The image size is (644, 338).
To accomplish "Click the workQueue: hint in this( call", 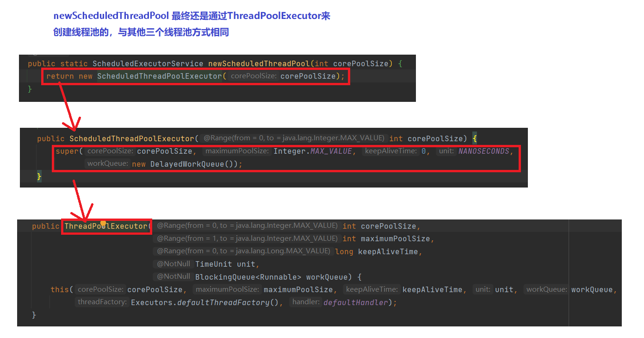I will [x=546, y=289].
